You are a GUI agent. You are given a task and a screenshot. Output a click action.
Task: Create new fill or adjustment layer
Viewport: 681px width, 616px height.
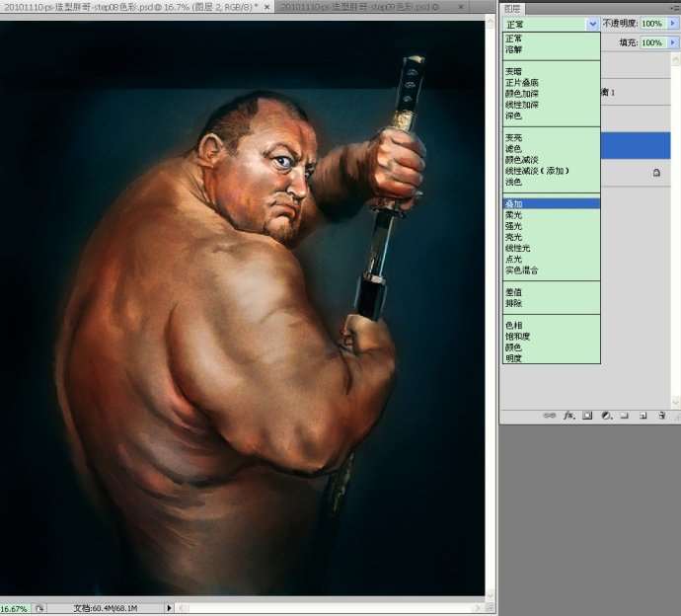point(607,416)
